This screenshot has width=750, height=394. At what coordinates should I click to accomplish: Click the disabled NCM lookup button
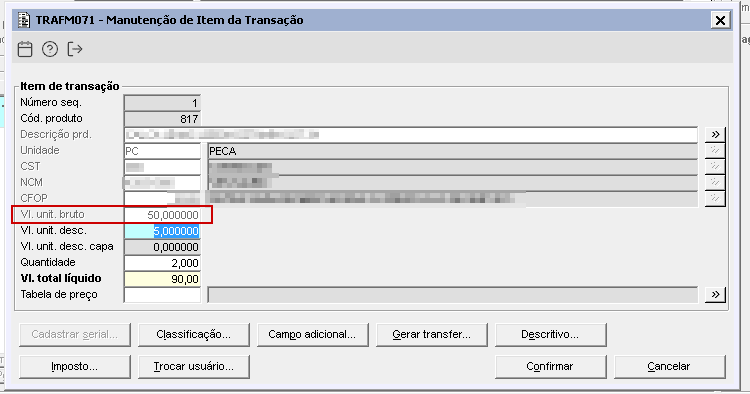point(715,183)
